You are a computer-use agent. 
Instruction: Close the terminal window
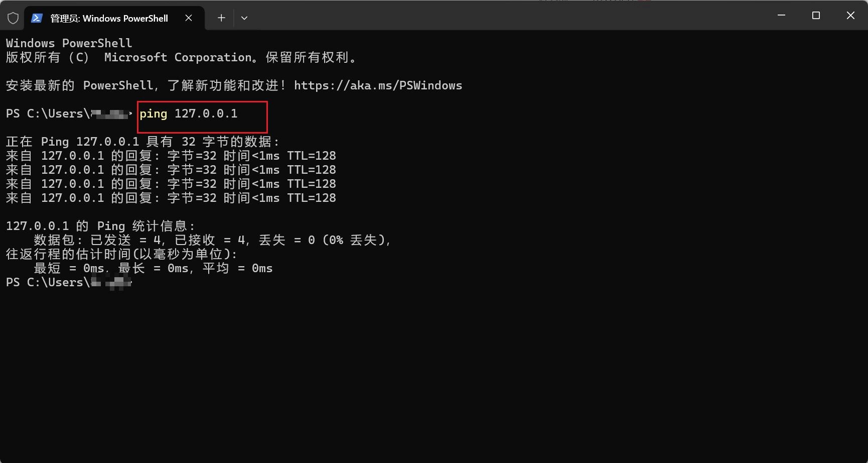(x=850, y=16)
